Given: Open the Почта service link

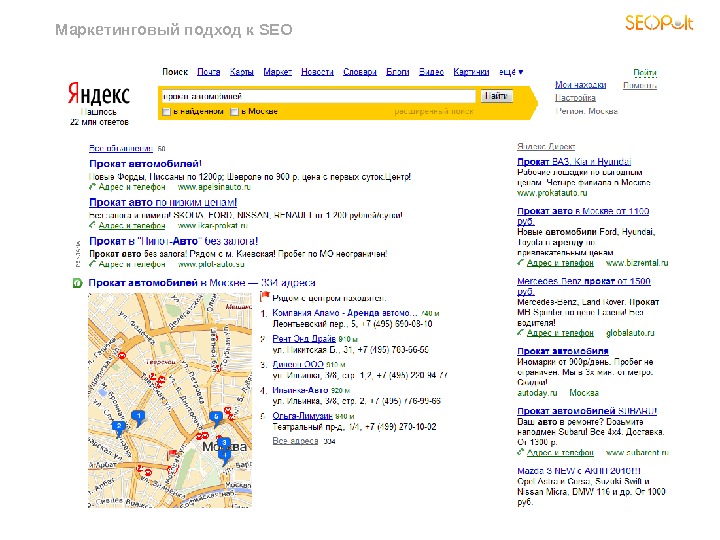Looking at the screenshot, I should 208,72.
